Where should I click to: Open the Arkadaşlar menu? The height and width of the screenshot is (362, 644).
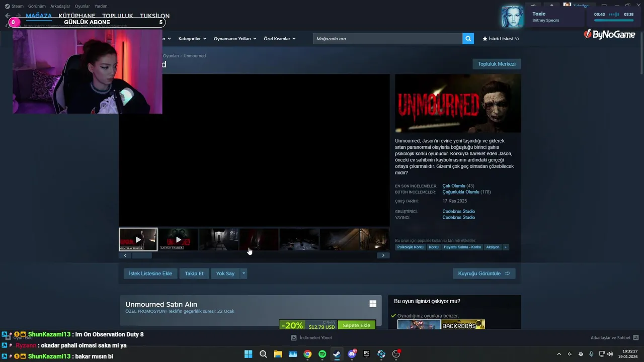pyautogui.click(x=60, y=6)
